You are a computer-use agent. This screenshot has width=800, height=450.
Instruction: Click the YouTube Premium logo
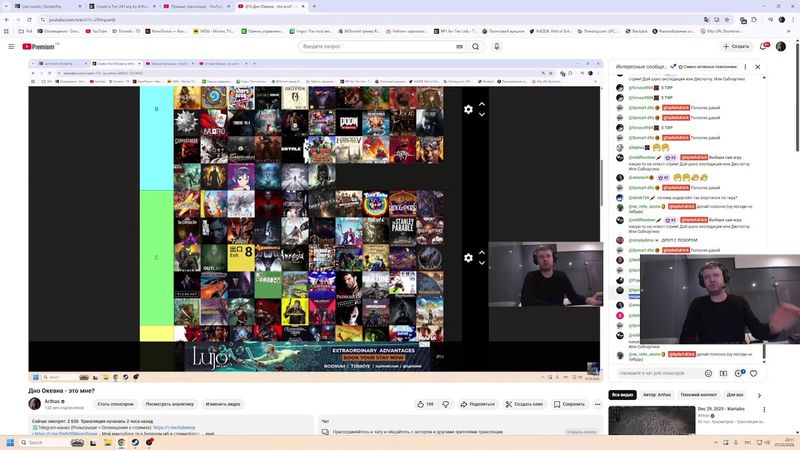(39, 46)
